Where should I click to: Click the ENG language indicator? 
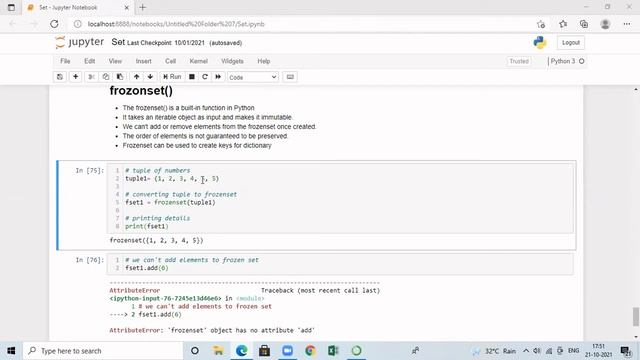click(x=573, y=351)
